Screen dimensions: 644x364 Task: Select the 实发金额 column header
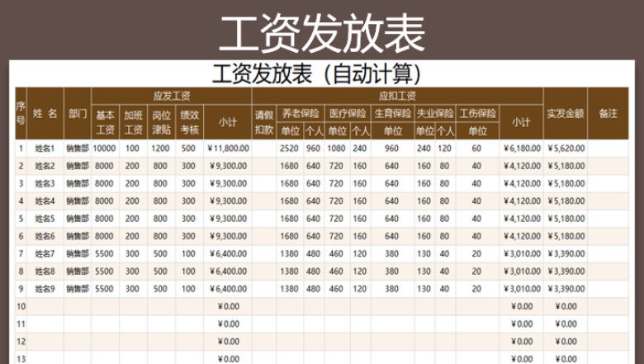tap(565, 113)
